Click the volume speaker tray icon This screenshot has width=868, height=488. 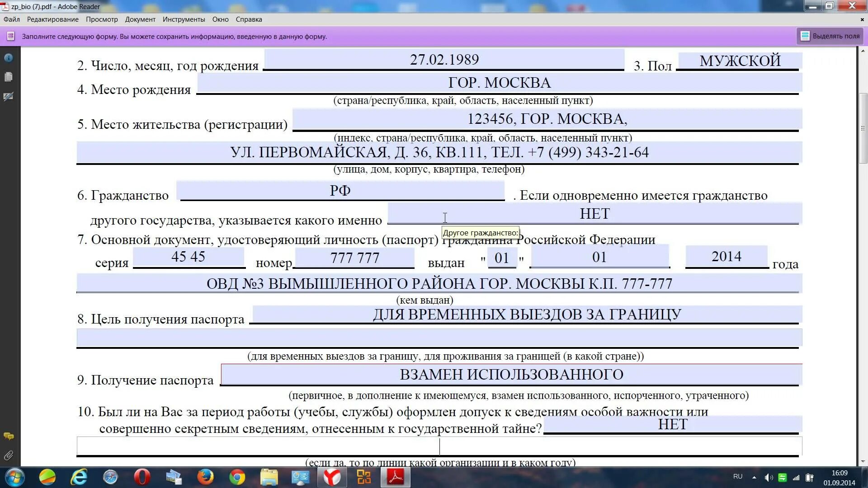(x=769, y=478)
